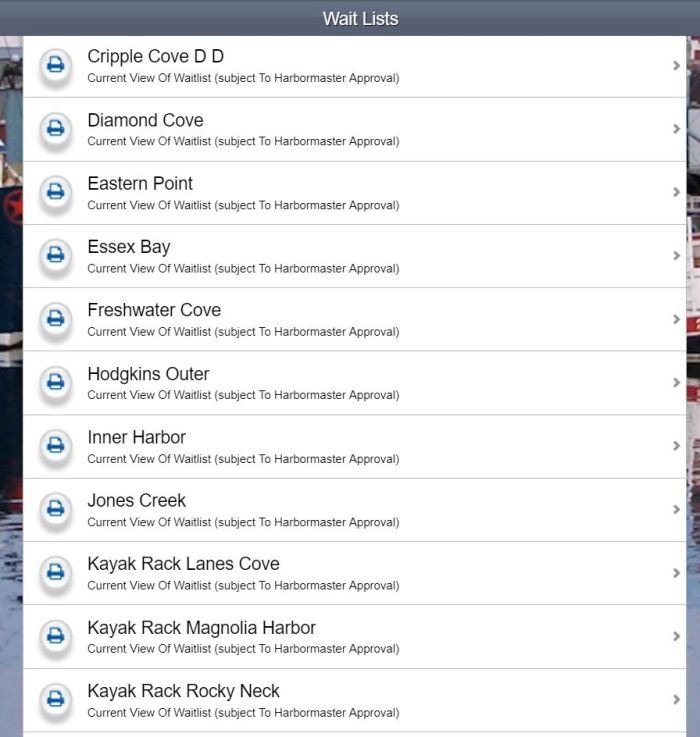
Task: Click the Hodgkins Outer waitlist subtitle text
Action: (243, 395)
